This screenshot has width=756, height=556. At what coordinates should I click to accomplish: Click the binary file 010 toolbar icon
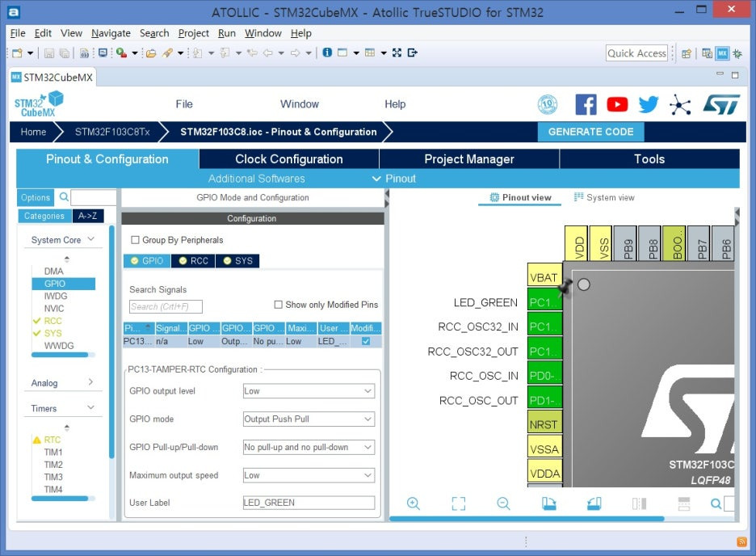(x=84, y=53)
